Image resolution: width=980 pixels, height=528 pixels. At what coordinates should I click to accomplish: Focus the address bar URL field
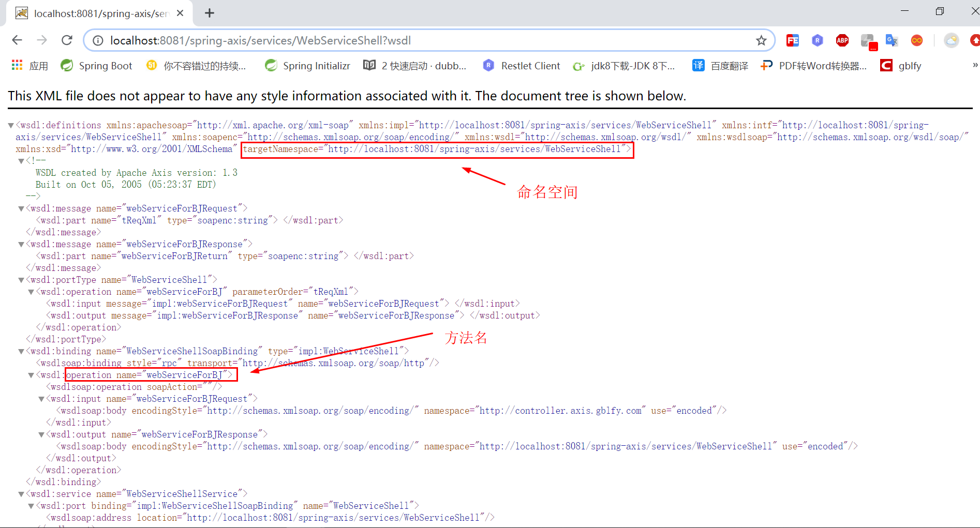tap(429, 40)
